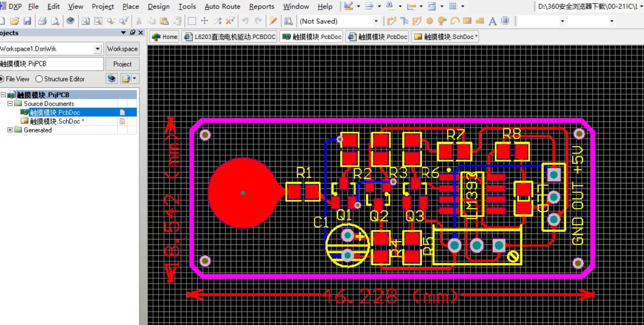The height and width of the screenshot is (325, 644).
Task: Click the Place Via tool icon
Action: [x=442, y=21]
